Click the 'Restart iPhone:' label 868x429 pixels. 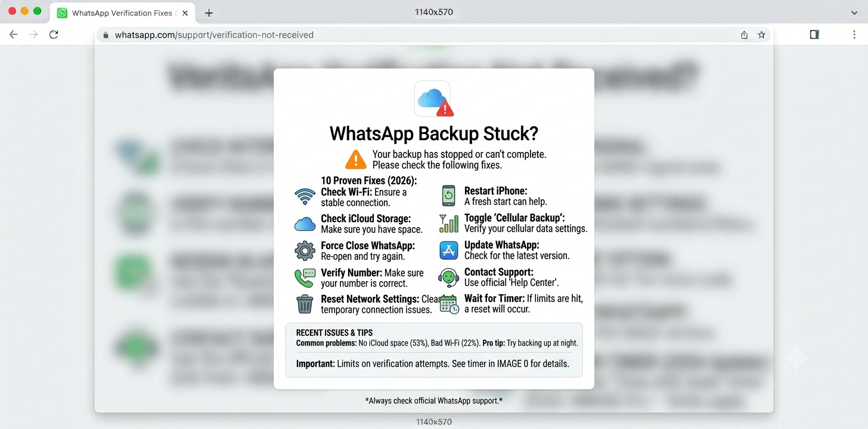pos(496,191)
